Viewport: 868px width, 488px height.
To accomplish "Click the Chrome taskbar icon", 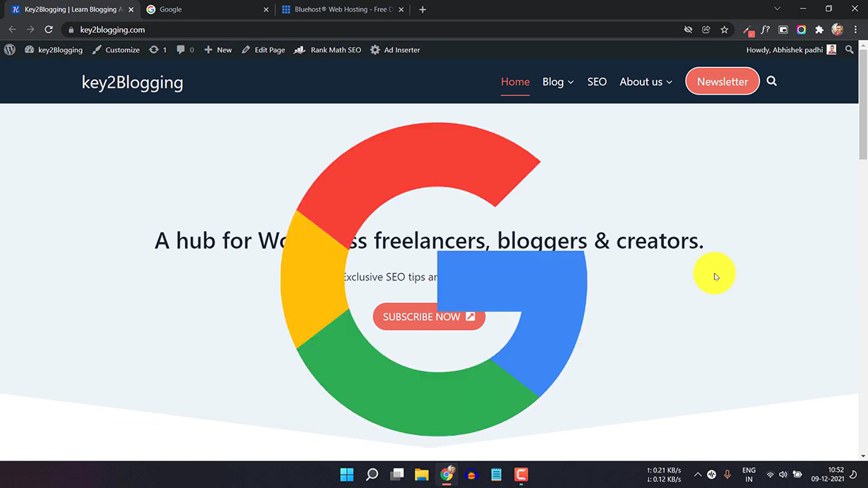I will [447, 474].
